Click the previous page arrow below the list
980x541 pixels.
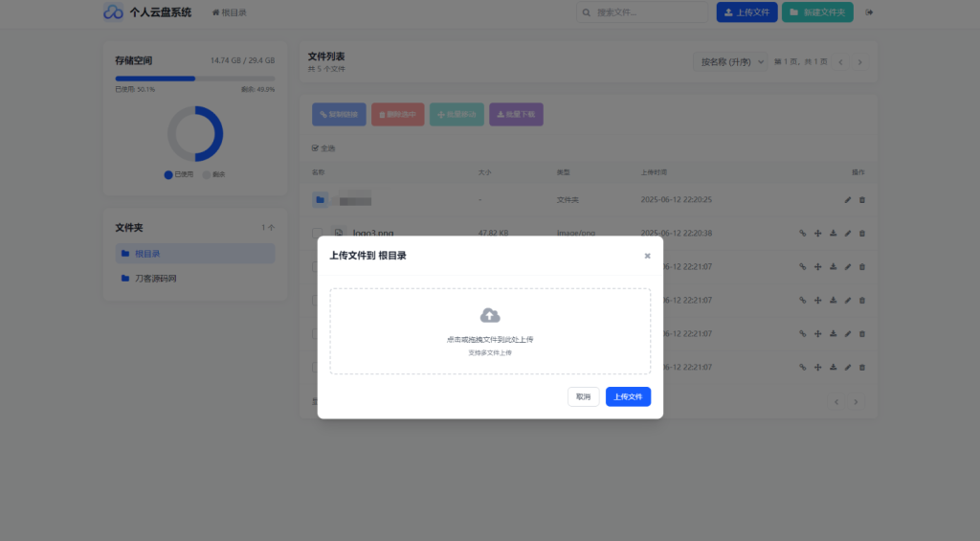click(x=836, y=402)
